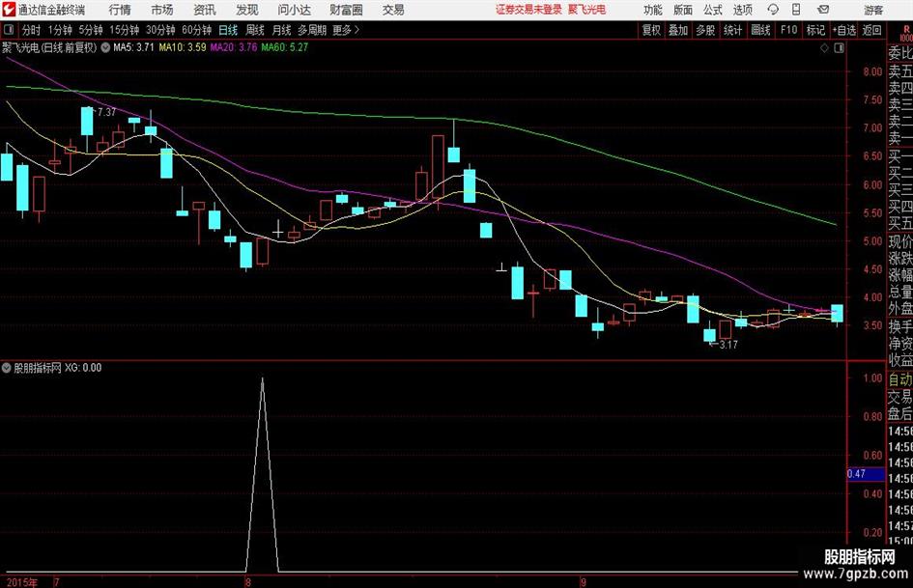
Task: Select the 月线 monthly period tab
Action: (x=282, y=30)
